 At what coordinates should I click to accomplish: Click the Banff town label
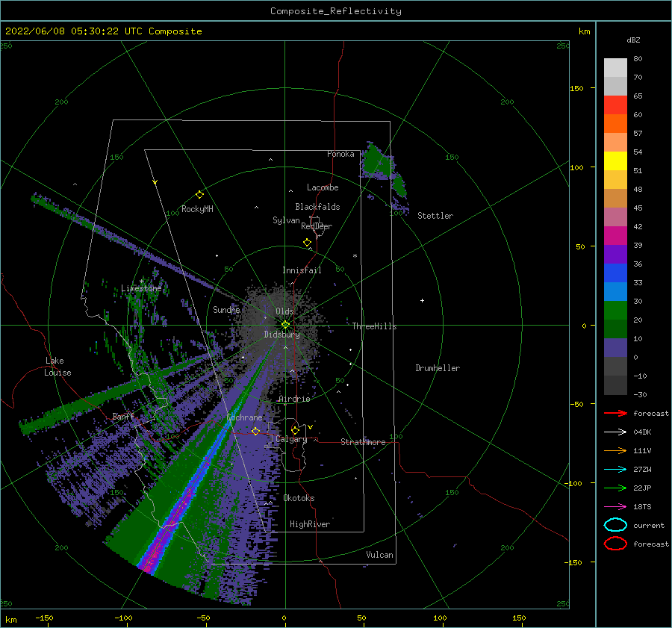[x=123, y=417]
